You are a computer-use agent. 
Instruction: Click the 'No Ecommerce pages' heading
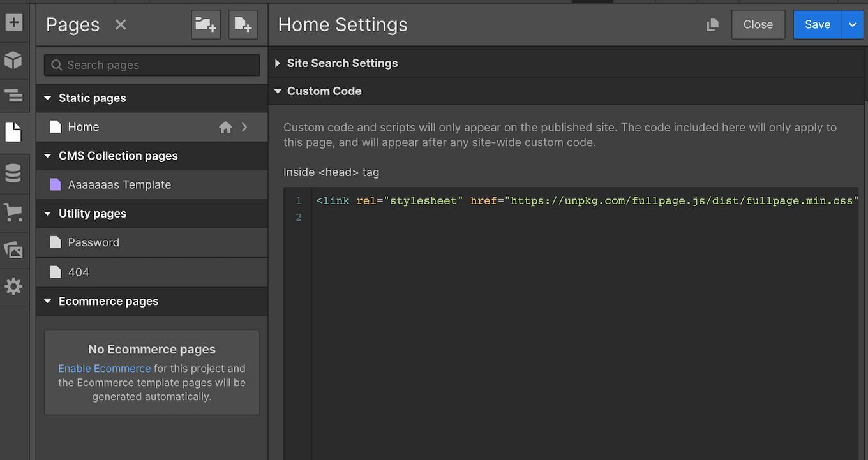pyautogui.click(x=152, y=350)
